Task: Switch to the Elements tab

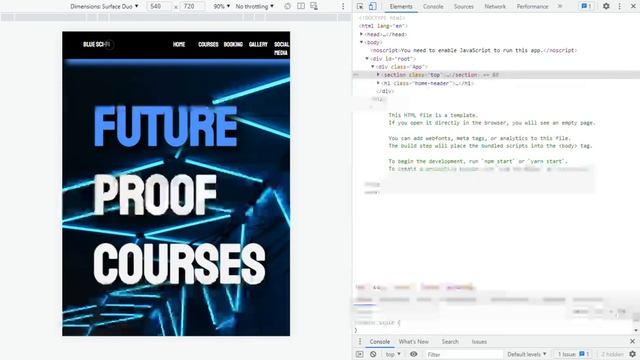Action: coord(401,7)
